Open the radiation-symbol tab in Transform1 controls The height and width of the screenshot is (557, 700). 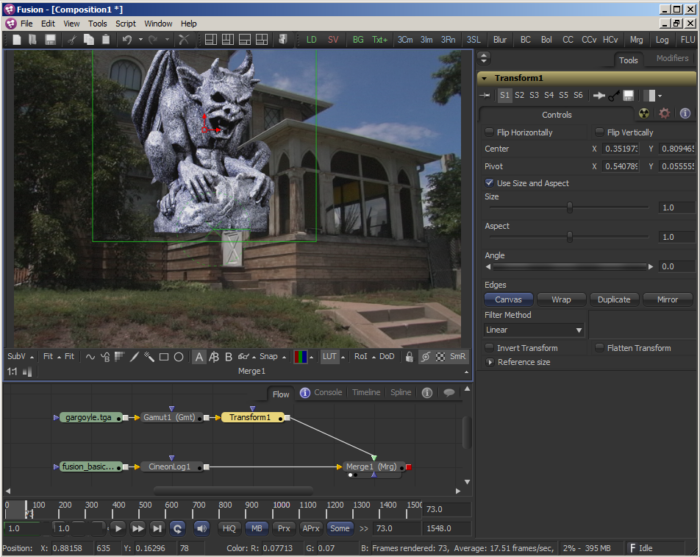(644, 113)
